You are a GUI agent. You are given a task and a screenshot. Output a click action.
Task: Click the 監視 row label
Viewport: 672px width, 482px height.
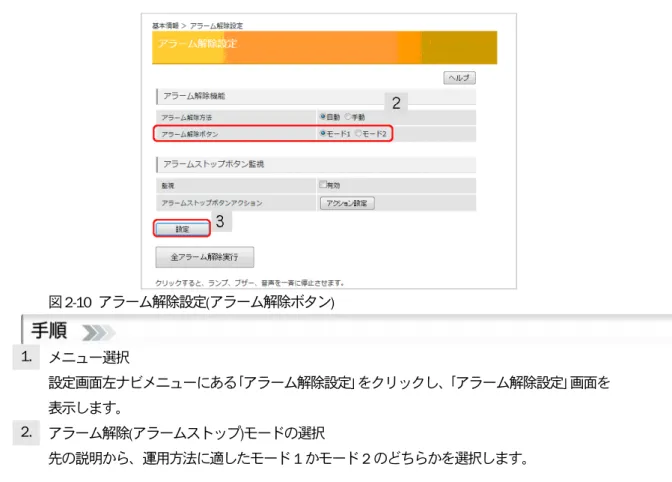pyautogui.click(x=168, y=186)
